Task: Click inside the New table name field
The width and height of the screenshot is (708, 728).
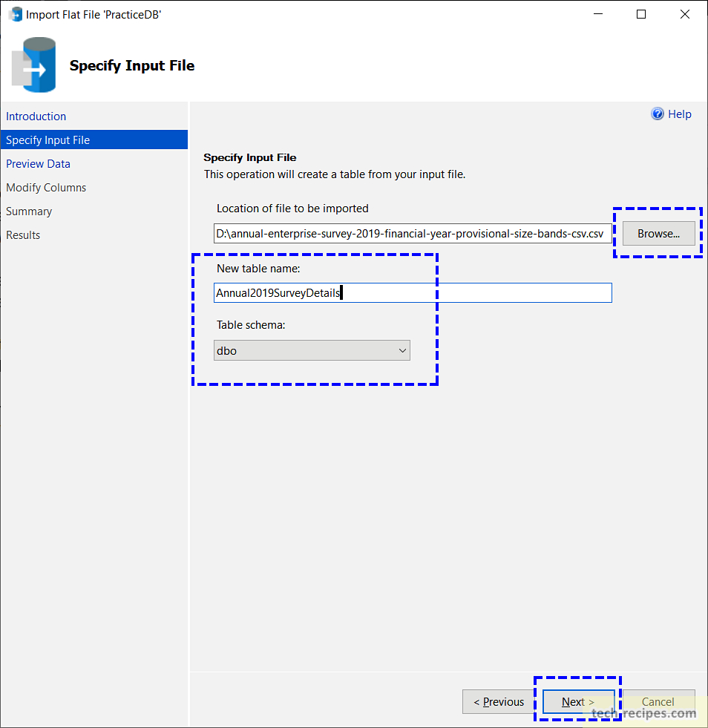Action: tap(413, 292)
